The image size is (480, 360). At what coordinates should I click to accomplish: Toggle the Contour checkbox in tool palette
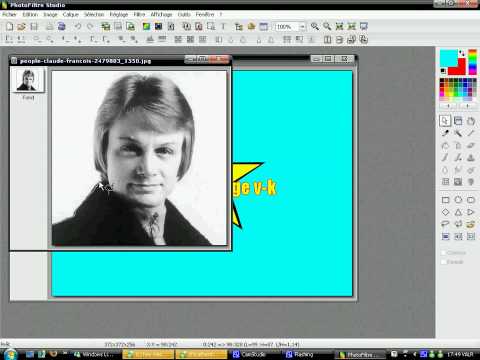click(x=443, y=253)
